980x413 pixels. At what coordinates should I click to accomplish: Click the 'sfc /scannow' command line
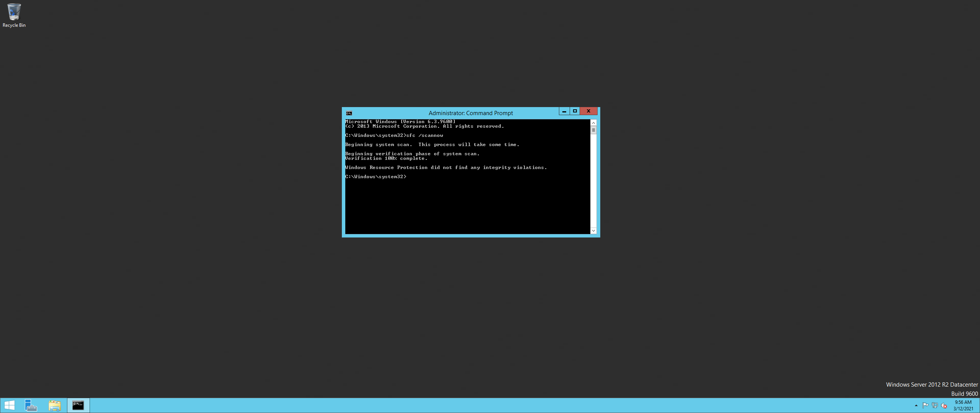(x=394, y=135)
